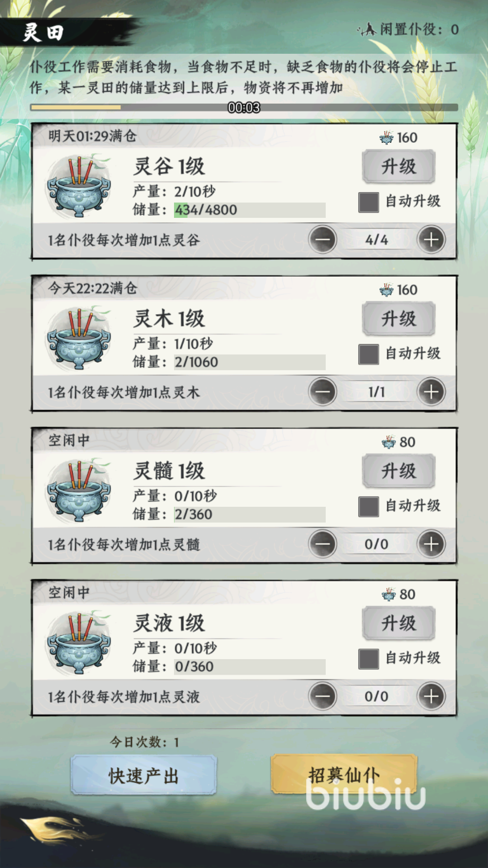Click the plus icon for 灵髓 servants
Image resolution: width=488 pixels, height=868 pixels.
[431, 544]
